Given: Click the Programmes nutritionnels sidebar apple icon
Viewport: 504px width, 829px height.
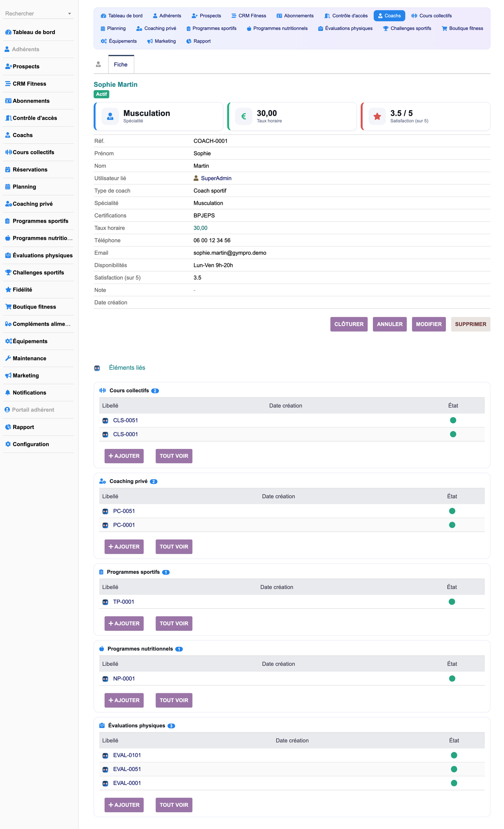Looking at the screenshot, I should click(8, 238).
